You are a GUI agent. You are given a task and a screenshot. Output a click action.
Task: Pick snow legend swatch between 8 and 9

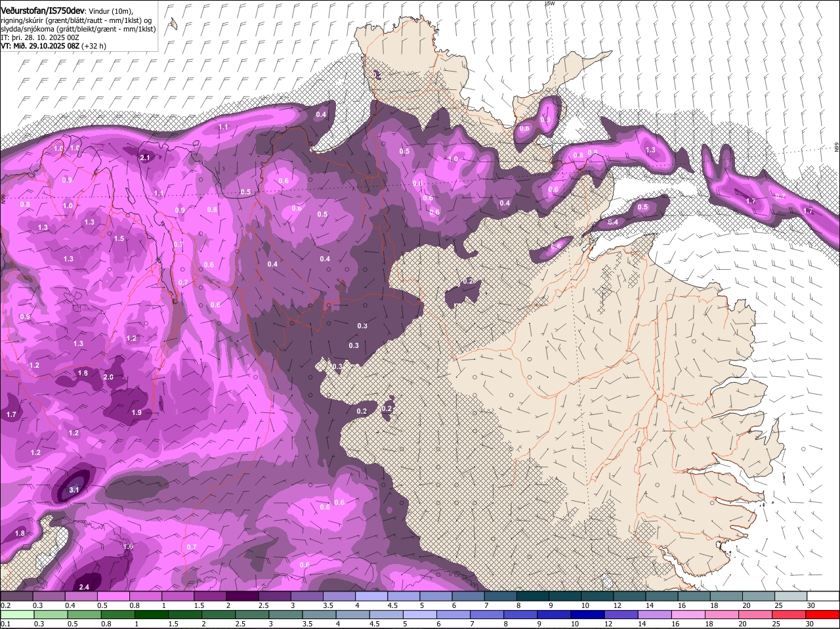(533, 596)
